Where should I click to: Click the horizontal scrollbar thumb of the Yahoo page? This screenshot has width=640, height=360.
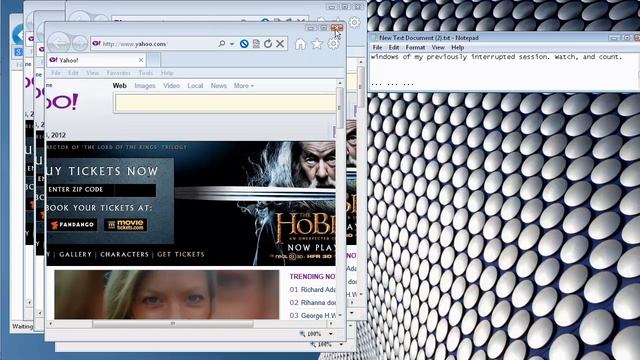pos(173,324)
